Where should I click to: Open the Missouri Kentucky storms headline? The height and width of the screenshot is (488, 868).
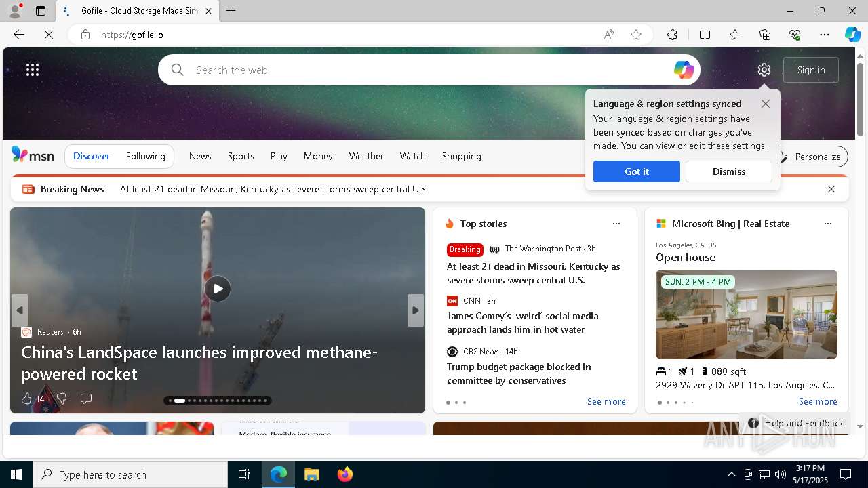click(533, 273)
